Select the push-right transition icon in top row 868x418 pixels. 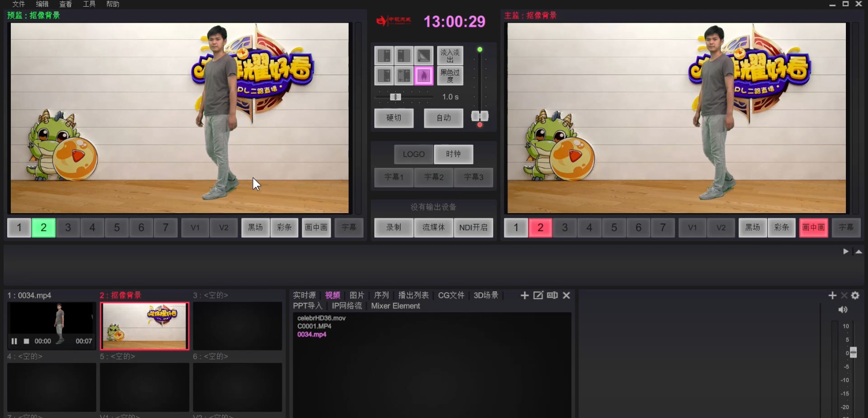coord(404,56)
